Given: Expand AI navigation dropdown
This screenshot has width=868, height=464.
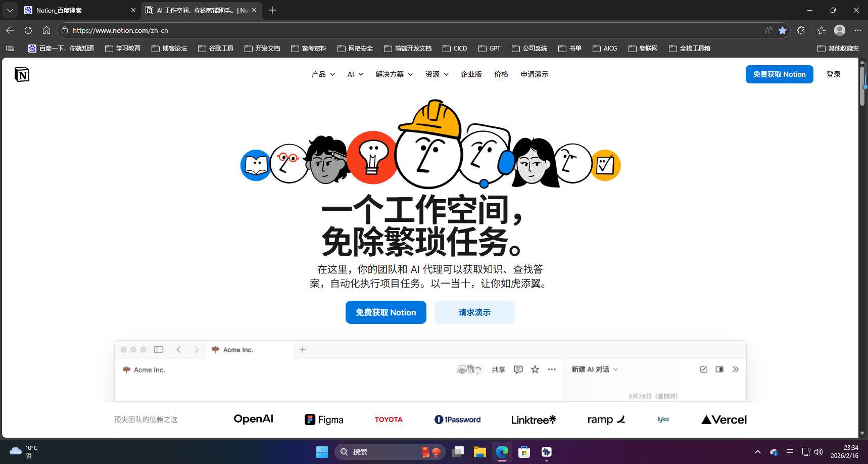Looking at the screenshot, I should 355,74.
